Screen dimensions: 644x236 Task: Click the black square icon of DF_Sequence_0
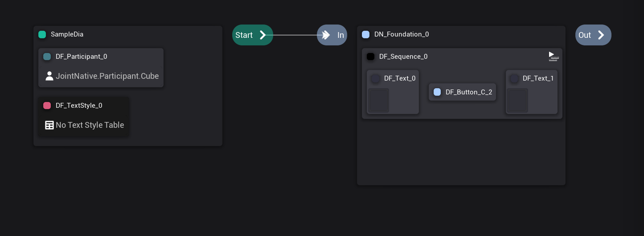[370, 57]
